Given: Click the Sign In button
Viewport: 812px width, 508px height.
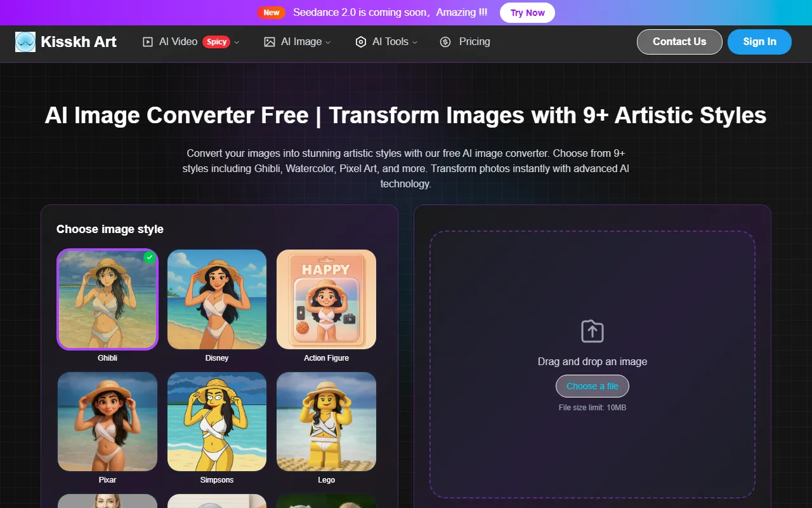Looking at the screenshot, I should point(759,42).
